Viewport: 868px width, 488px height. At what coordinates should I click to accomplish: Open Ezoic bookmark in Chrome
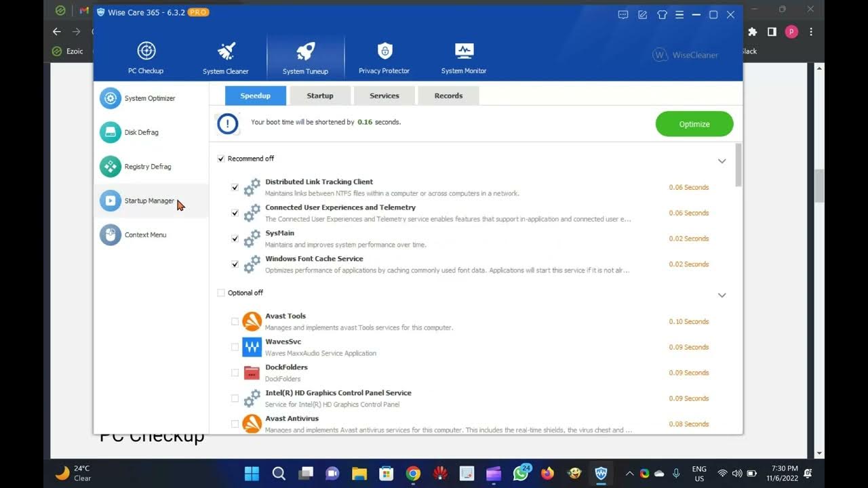[68, 51]
